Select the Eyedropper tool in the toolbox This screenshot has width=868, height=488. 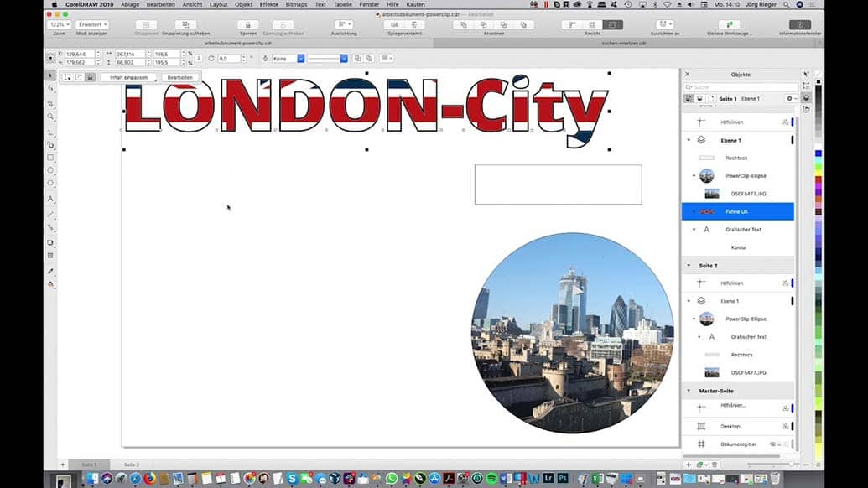point(51,271)
